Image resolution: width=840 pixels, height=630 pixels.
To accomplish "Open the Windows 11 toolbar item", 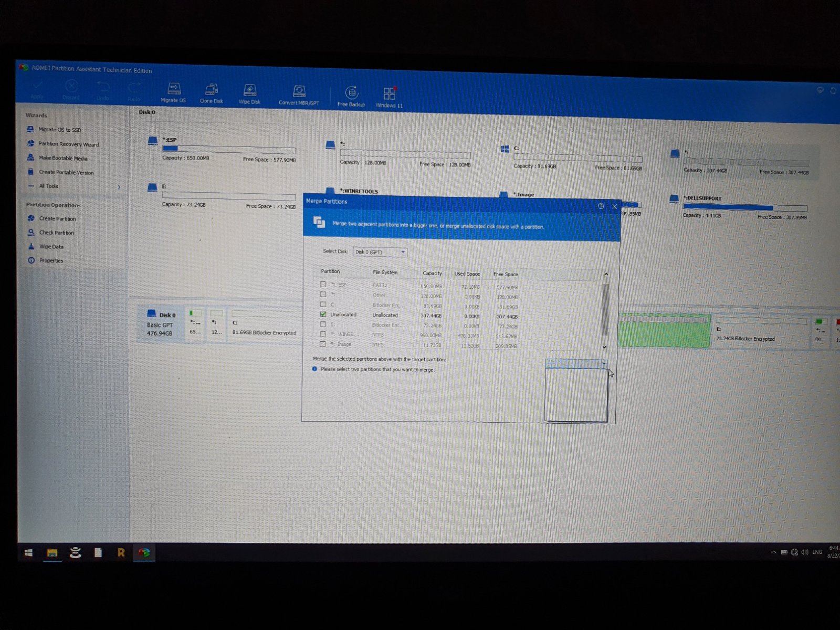I will pos(389,98).
